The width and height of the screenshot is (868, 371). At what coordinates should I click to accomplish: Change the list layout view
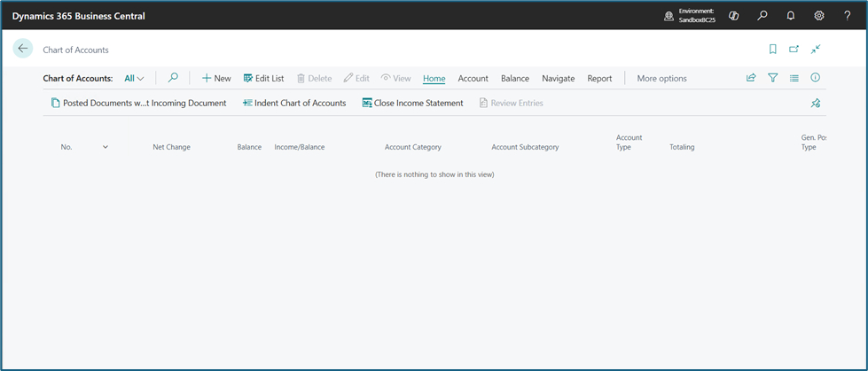point(794,78)
